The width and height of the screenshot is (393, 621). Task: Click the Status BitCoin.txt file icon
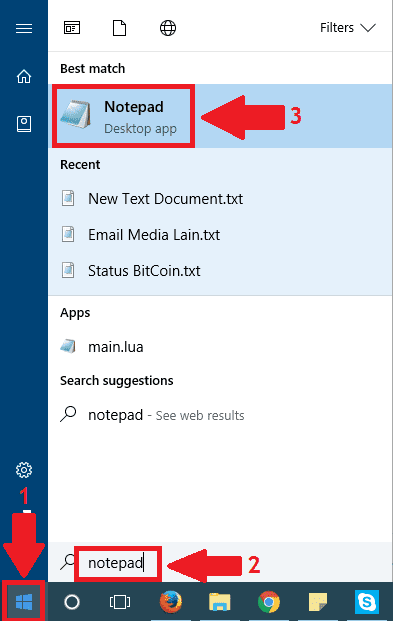68,270
